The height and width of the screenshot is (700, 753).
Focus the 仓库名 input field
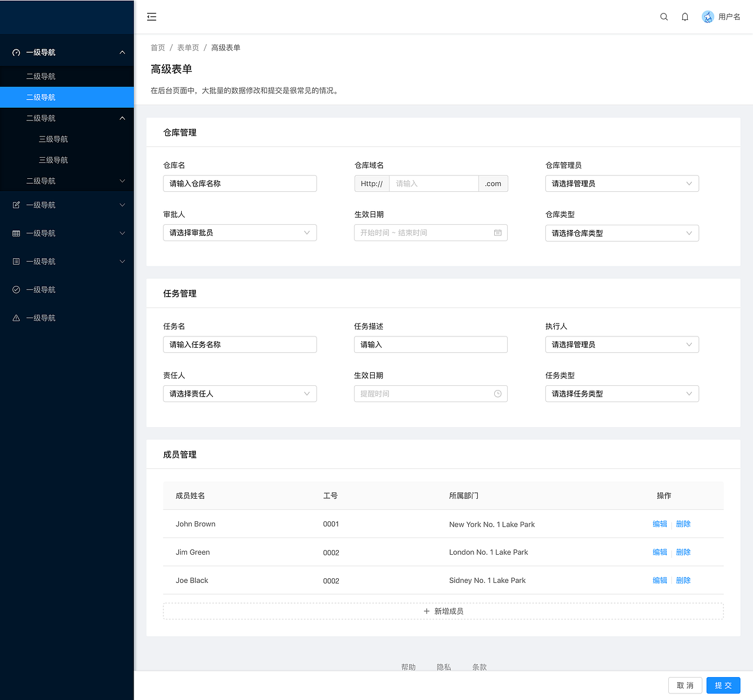[x=240, y=184]
